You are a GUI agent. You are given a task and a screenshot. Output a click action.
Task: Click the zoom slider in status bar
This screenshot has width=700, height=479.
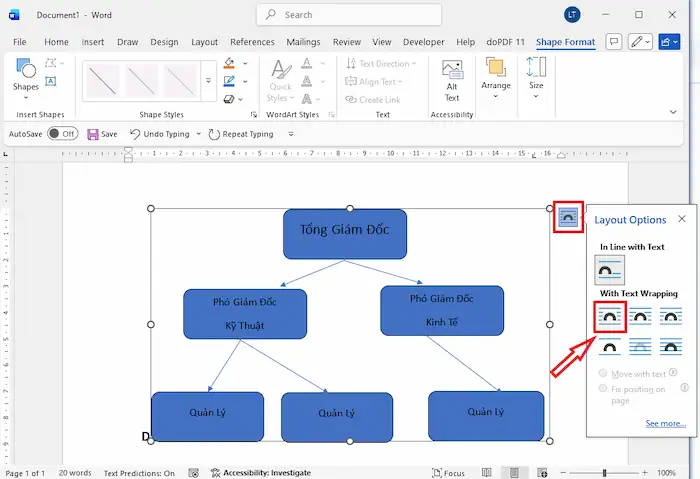point(606,473)
